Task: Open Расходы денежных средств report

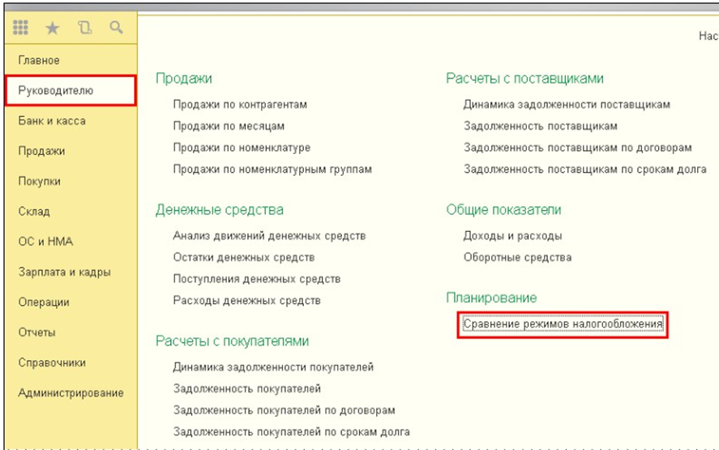Action: 247,300
